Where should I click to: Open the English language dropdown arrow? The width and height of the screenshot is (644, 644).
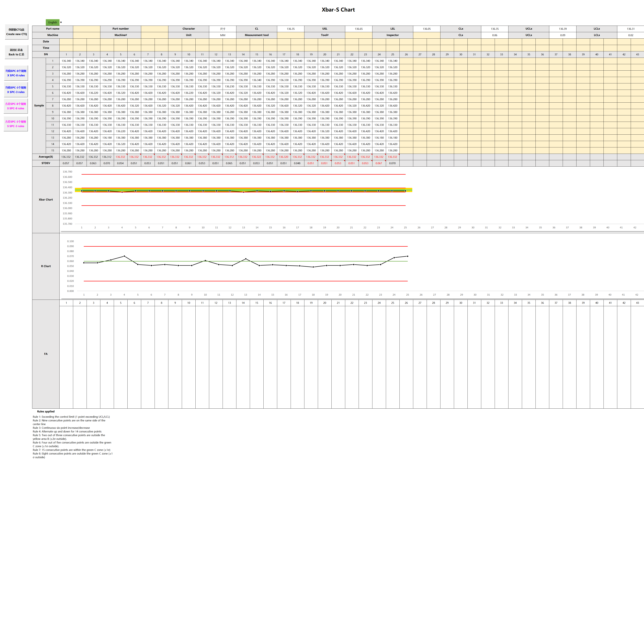[61, 22]
